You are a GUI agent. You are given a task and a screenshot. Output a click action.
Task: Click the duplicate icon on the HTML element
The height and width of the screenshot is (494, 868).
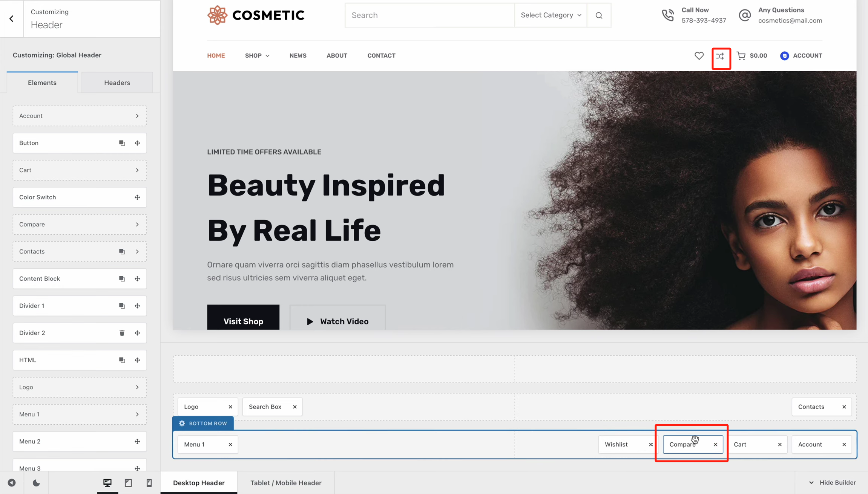point(122,360)
